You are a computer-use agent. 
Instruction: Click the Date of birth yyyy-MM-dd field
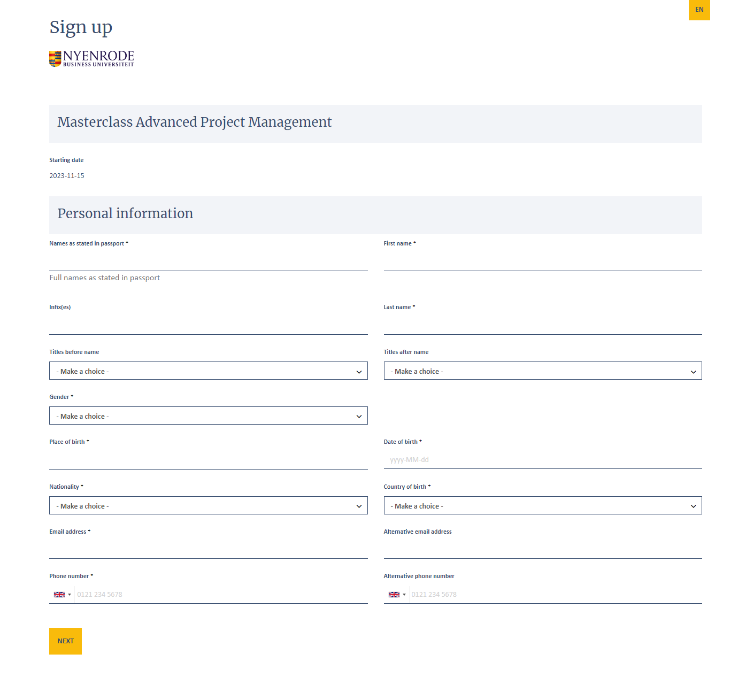click(x=542, y=460)
